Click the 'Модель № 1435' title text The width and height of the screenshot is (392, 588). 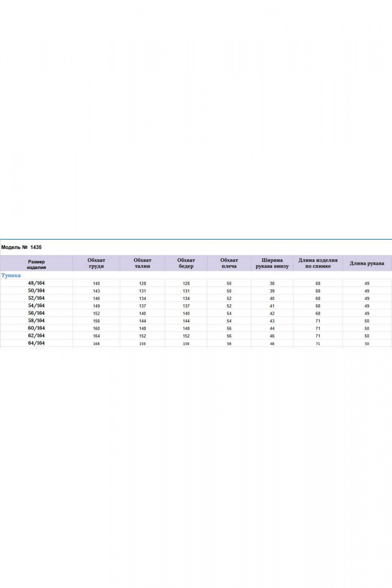22,247
